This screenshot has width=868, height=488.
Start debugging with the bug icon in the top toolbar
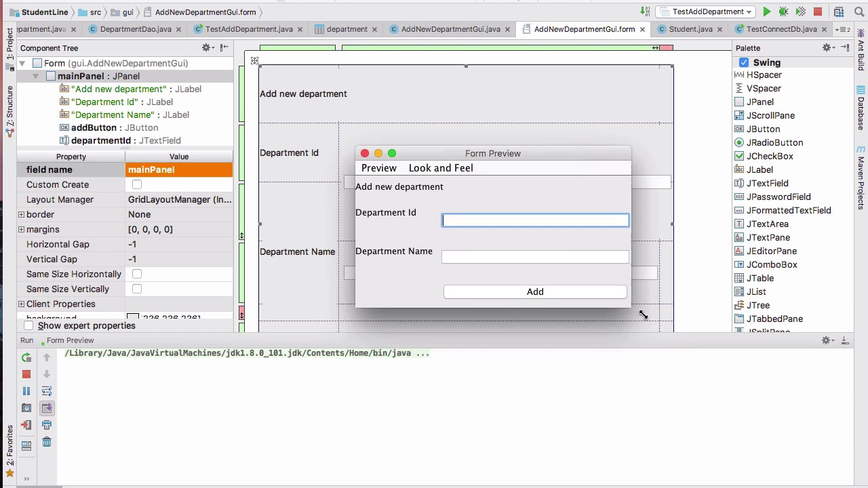pos(783,12)
